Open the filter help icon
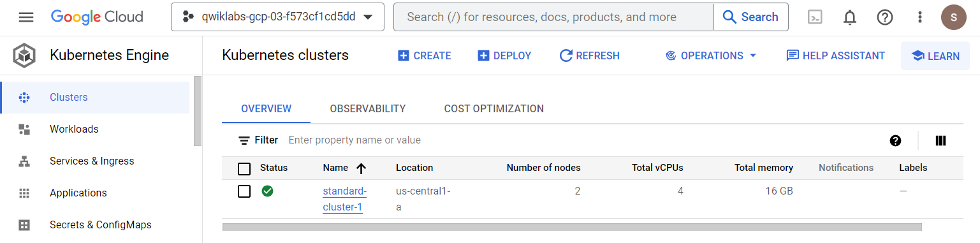This screenshot has height=243, width=980. pyautogui.click(x=895, y=141)
